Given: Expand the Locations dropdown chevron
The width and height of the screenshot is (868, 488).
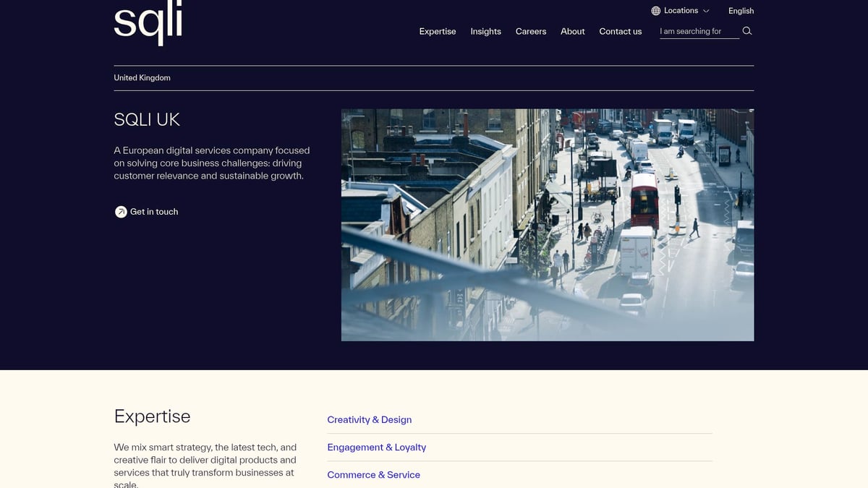Looking at the screenshot, I should 706,11.
